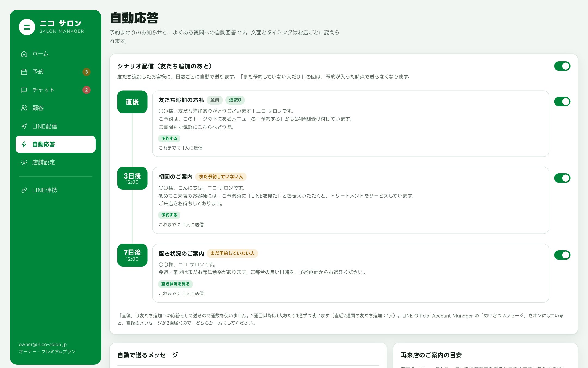Click the home icon in the sidebar
Viewport: 588px width, 368px height.
[24, 54]
